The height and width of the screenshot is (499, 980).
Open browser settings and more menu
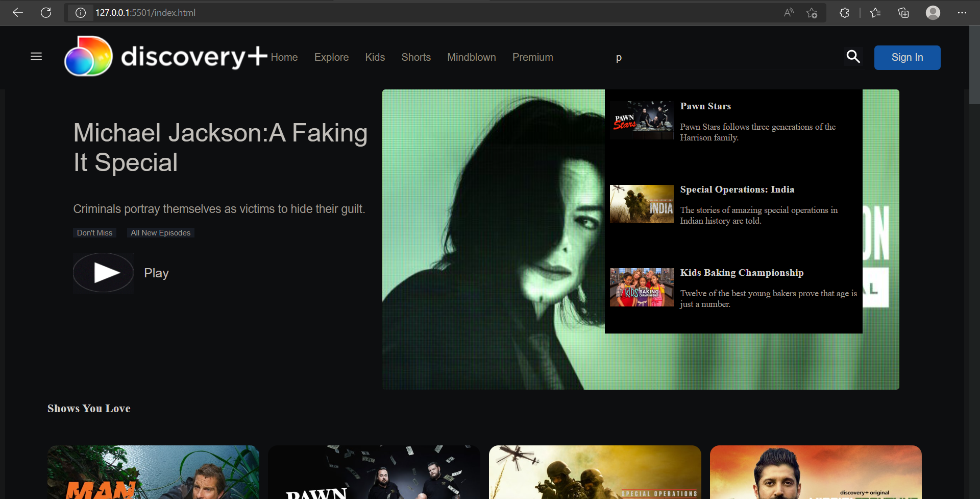(962, 13)
